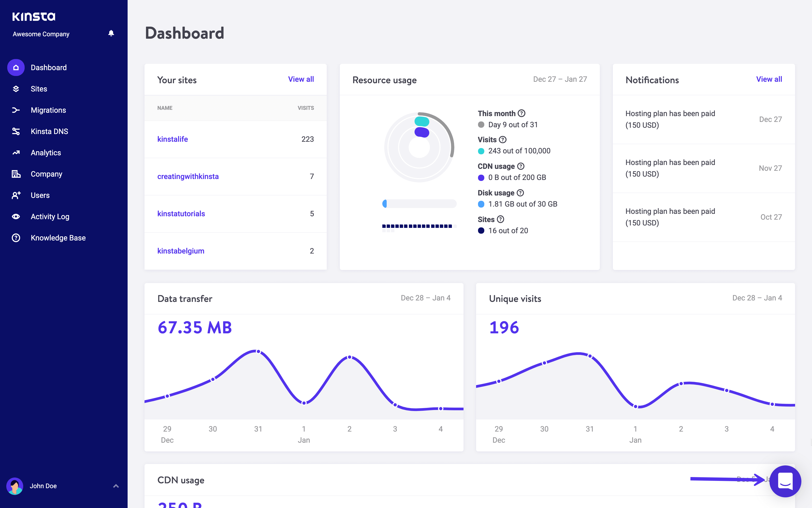The height and width of the screenshot is (508, 812).
Task: Open the kinstatutorials site
Action: point(181,214)
